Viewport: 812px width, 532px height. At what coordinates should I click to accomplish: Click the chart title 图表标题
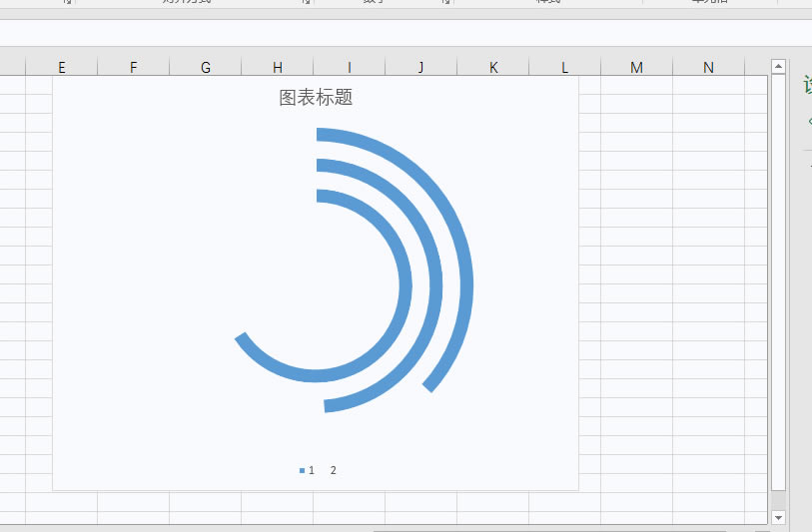(x=316, y=97)
